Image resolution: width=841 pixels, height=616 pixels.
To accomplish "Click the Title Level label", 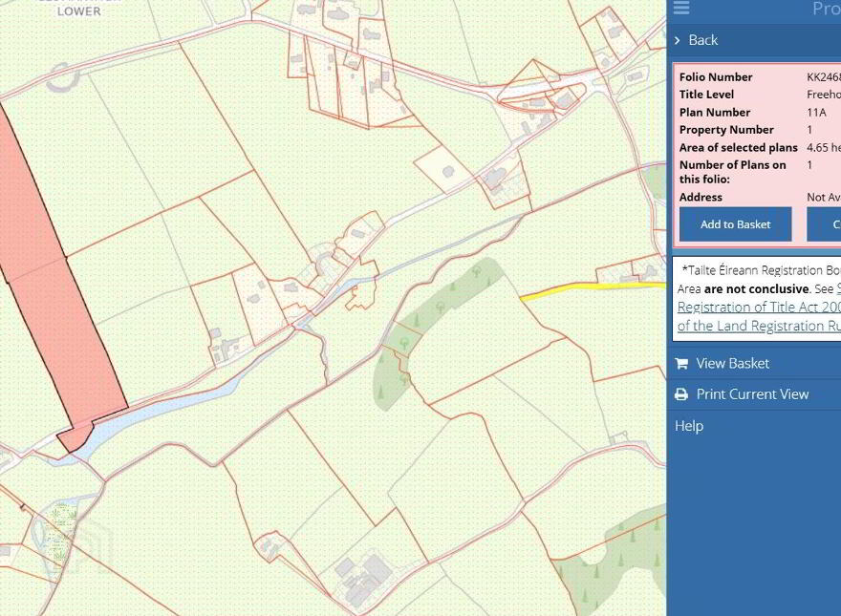I will pyautogui.click(x=706, y=95).
